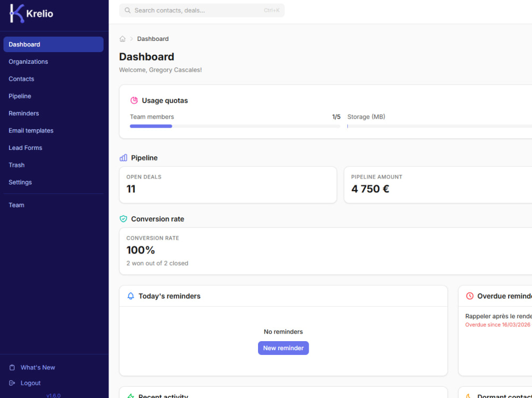
Task: Go to Trash in the sidebar
Action: pyautogui.click(x=53, y=165)
